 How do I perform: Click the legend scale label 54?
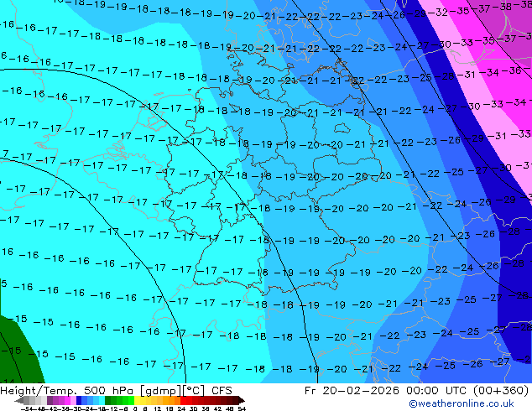[242, 408]
